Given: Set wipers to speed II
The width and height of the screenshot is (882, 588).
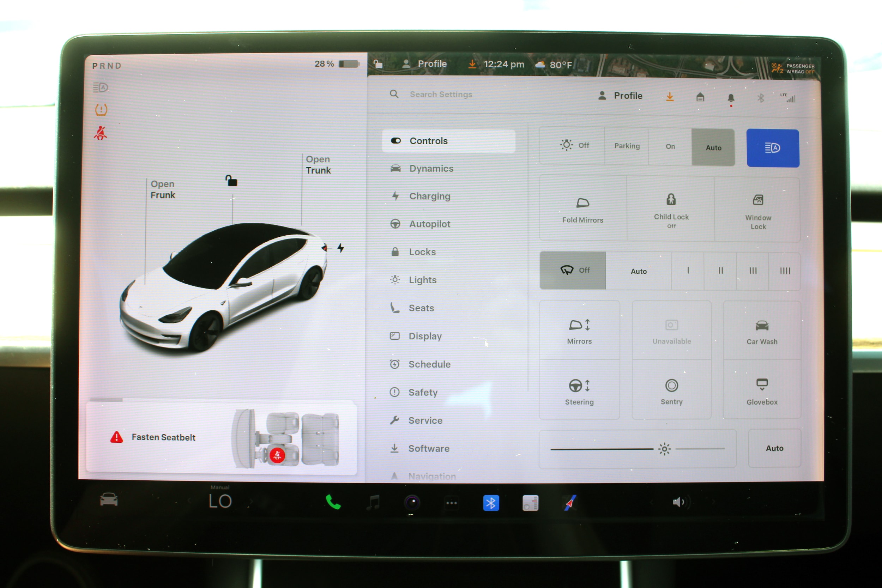Looking at the screenshot, I should [720, 271].
